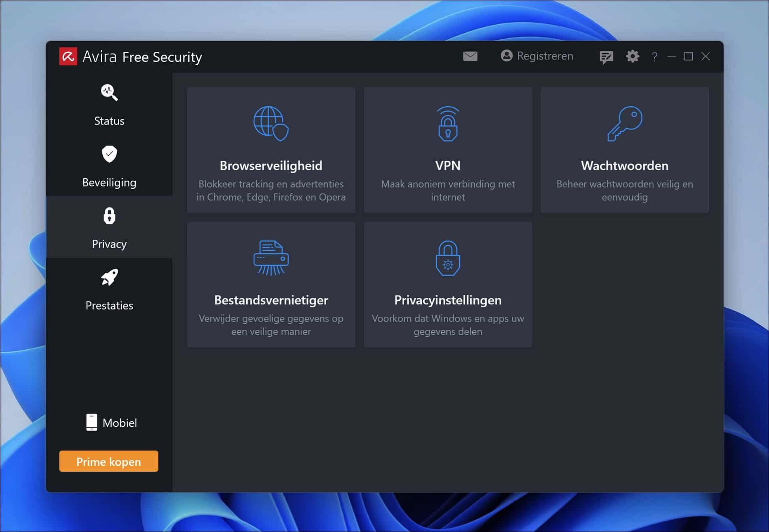Click the VPN wifi lock icon
Image resolution: width=769 pixels, height=532 pixels.
pyautogui.click(x=448, y=123)
